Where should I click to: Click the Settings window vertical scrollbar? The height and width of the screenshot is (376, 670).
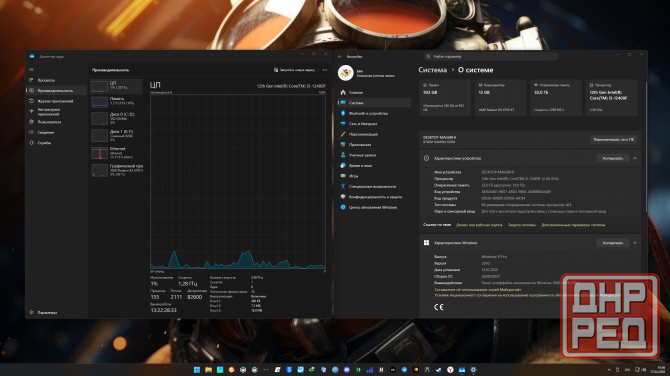[646, 147]
